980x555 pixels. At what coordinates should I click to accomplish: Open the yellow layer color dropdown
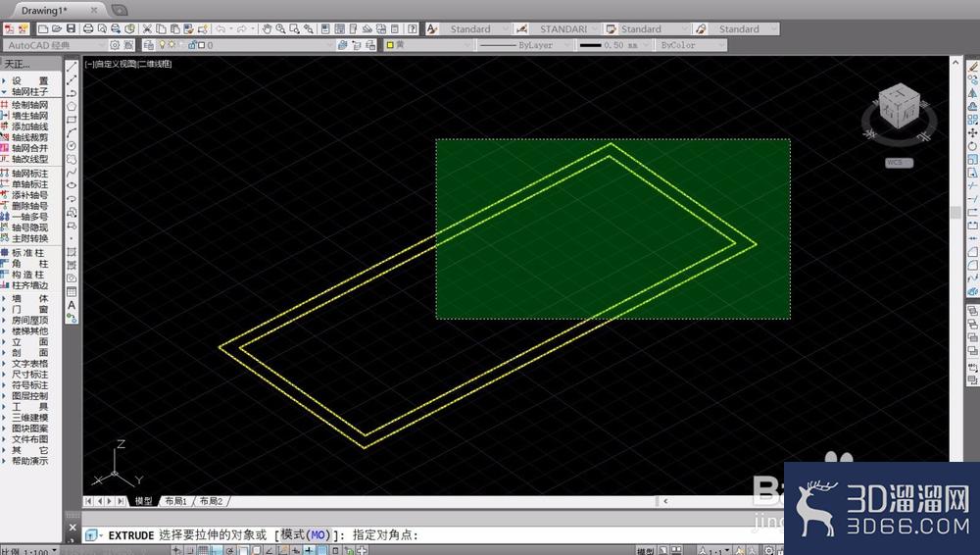(x=428, y=45)
